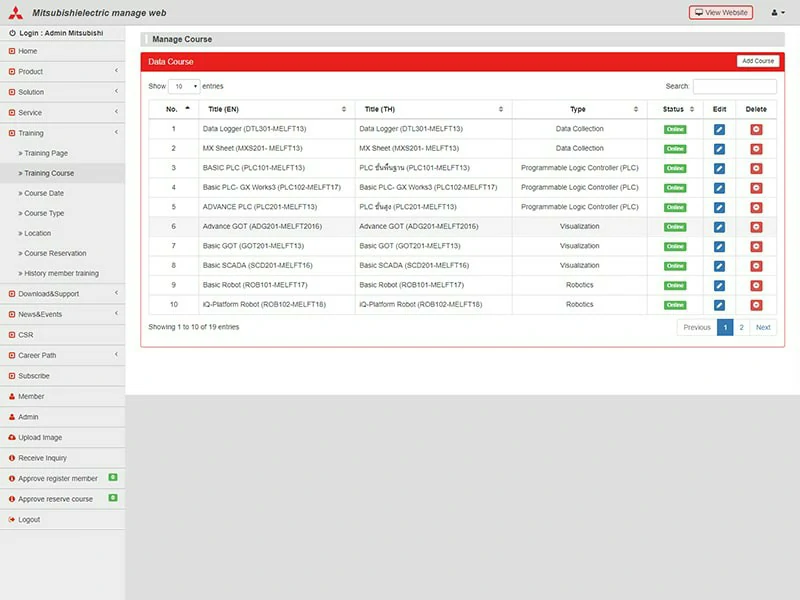Viewport: 800px width, 600px height.
Task: Click the Mitsubishi logo in the header
Action: coord(15,13)
